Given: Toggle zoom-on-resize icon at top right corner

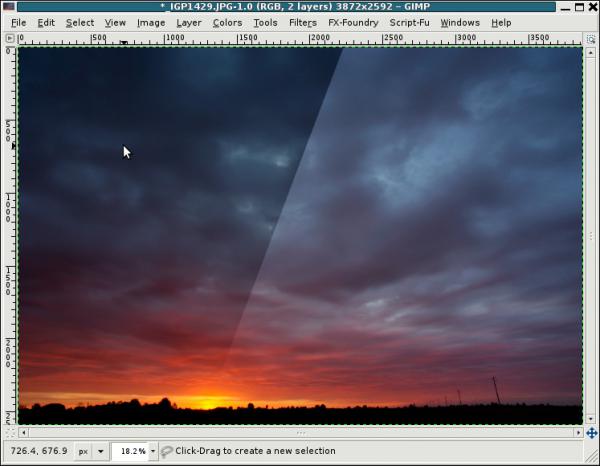Looking at the screenshot, I should click(591, 39).
